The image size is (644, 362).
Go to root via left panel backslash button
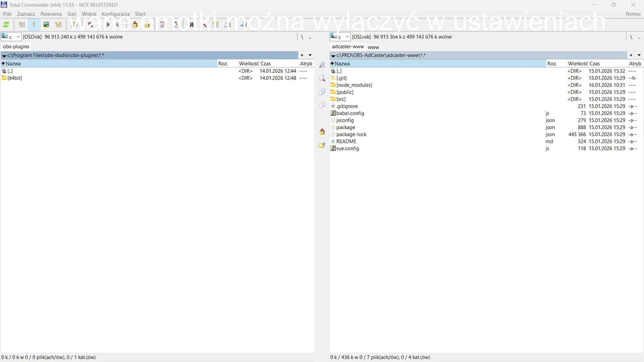click(302, 37)
